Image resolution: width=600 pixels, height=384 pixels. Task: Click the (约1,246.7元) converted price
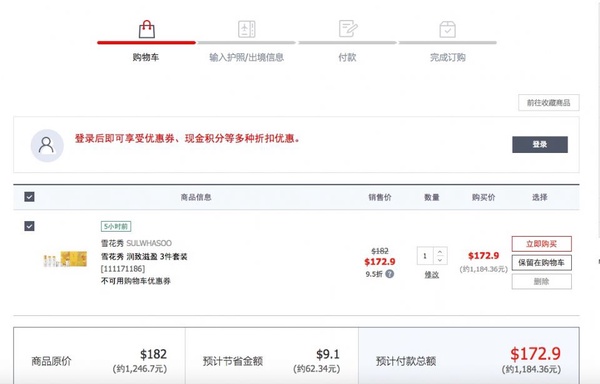(x=140, y=369)
